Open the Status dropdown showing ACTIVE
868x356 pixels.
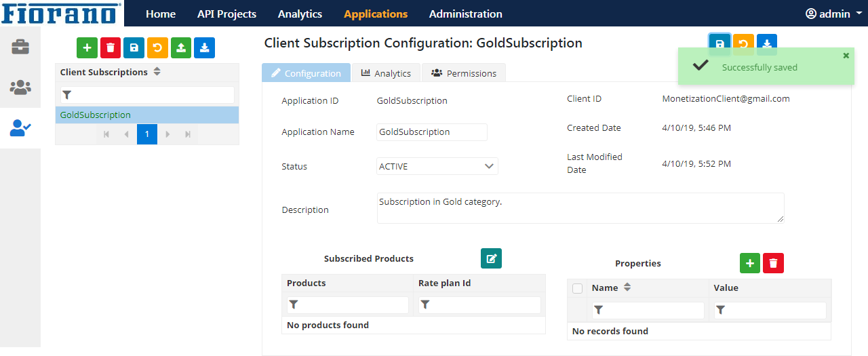(437, 166)
